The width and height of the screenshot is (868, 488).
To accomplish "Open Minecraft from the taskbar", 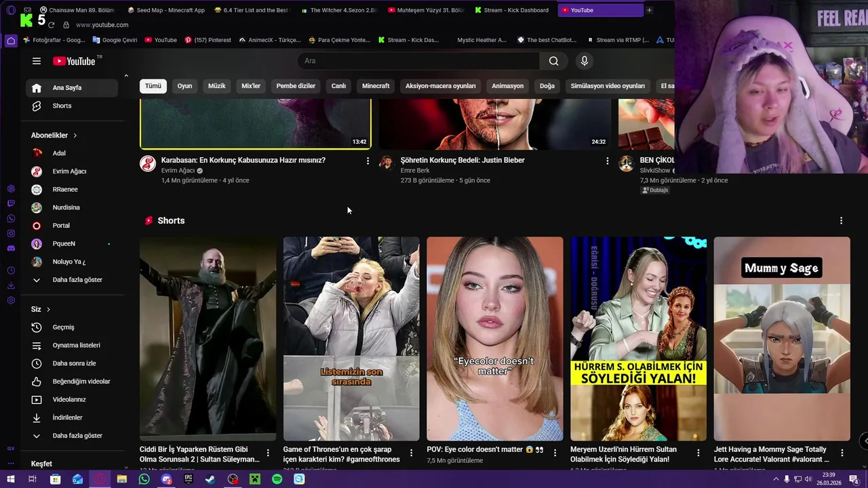I will click(255, 479).
